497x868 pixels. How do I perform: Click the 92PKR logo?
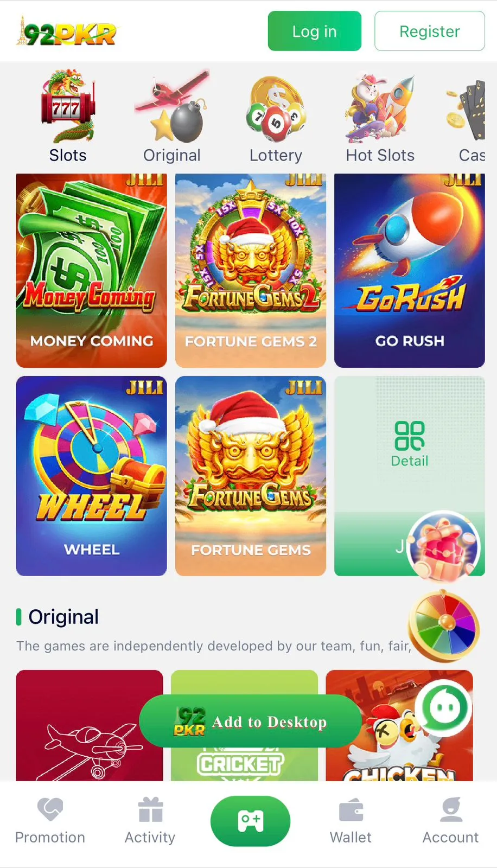click(x=66, y=32)
